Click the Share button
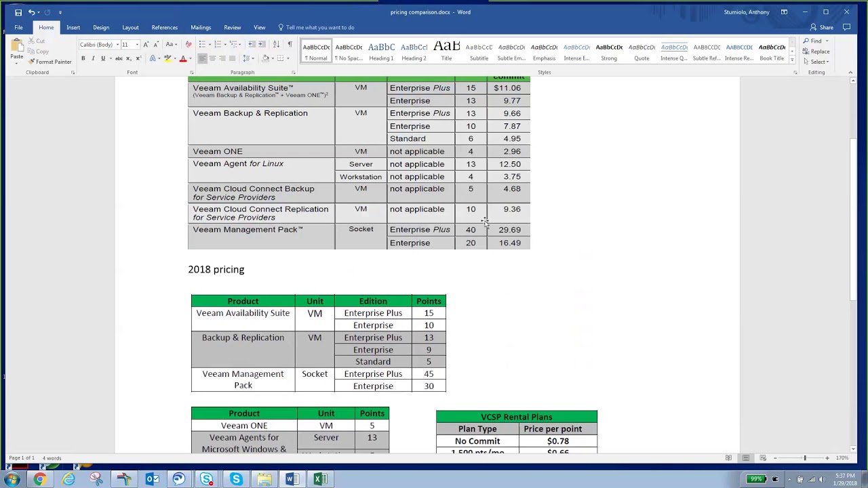 pyautogui.click(x=822, y=27)
